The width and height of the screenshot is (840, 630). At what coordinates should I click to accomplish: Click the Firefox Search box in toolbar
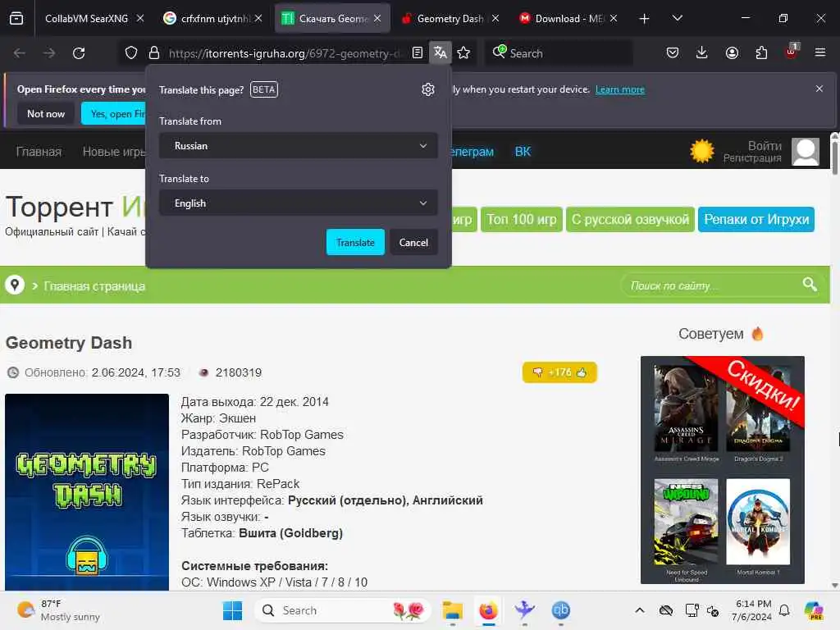(x=558, y=53)
